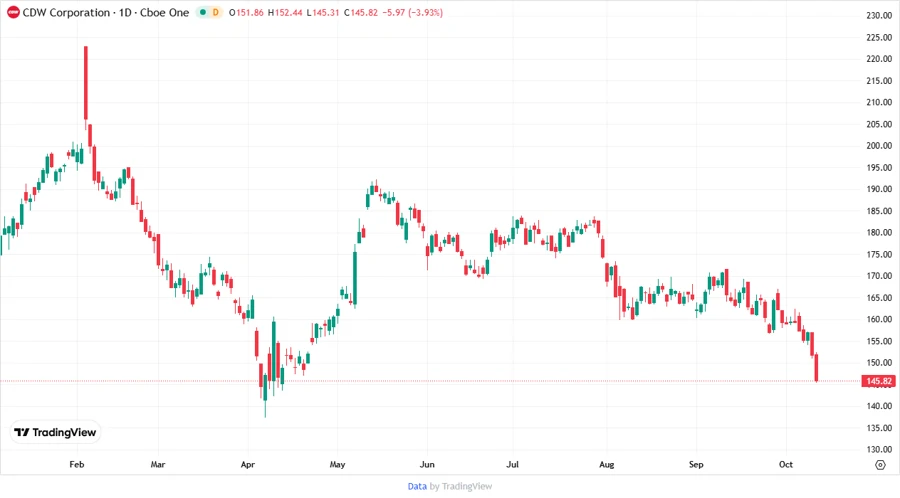Click the 170.00 price axis label

pos(879,276)
